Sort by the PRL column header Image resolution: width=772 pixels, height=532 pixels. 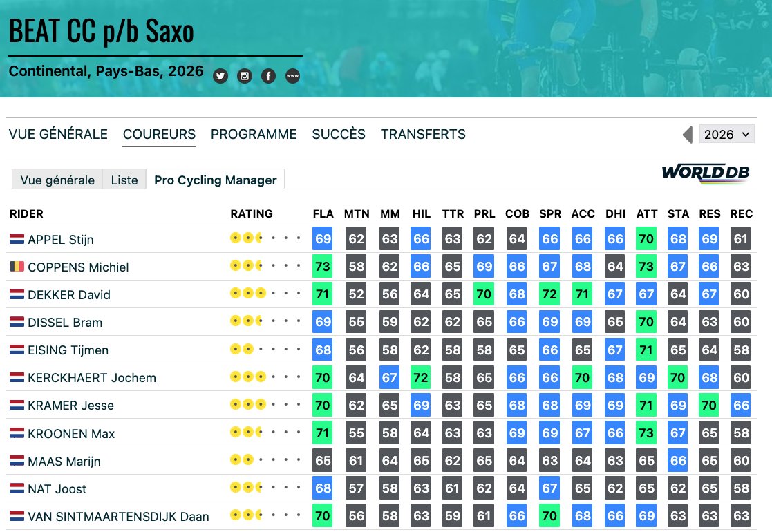484,213
